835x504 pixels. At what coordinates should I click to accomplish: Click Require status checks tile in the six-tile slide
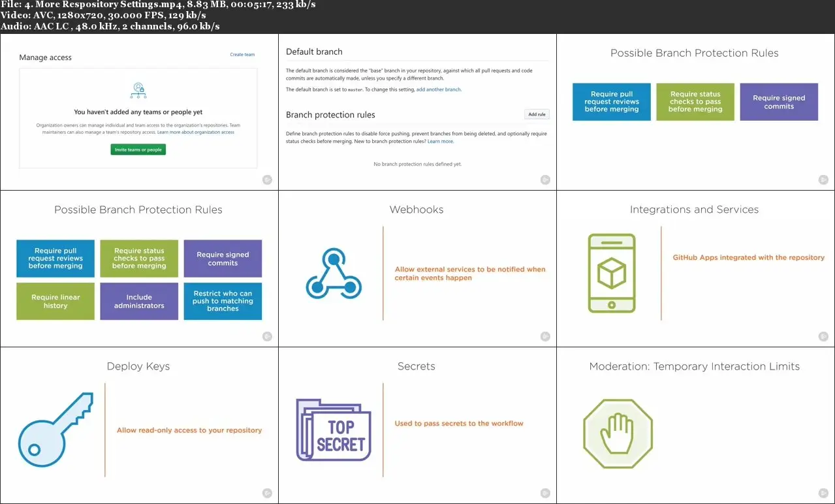[x=139, y=259]
